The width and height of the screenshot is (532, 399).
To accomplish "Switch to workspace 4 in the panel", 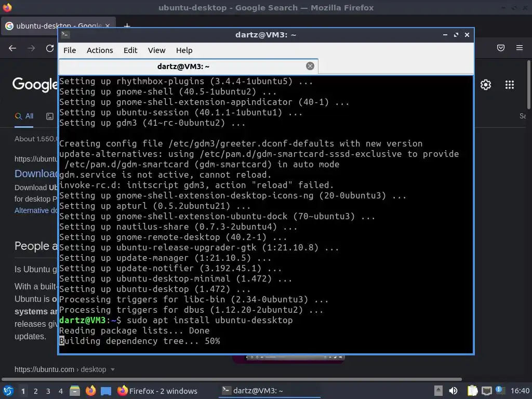I will click(x=61, y=391).
